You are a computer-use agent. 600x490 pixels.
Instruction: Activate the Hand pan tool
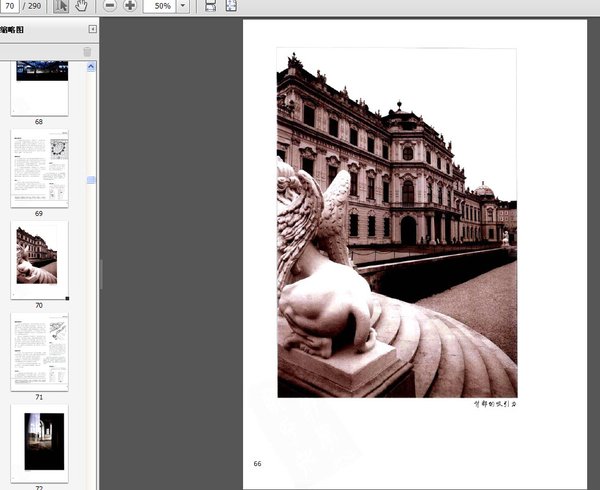click(x=81, y=6)
